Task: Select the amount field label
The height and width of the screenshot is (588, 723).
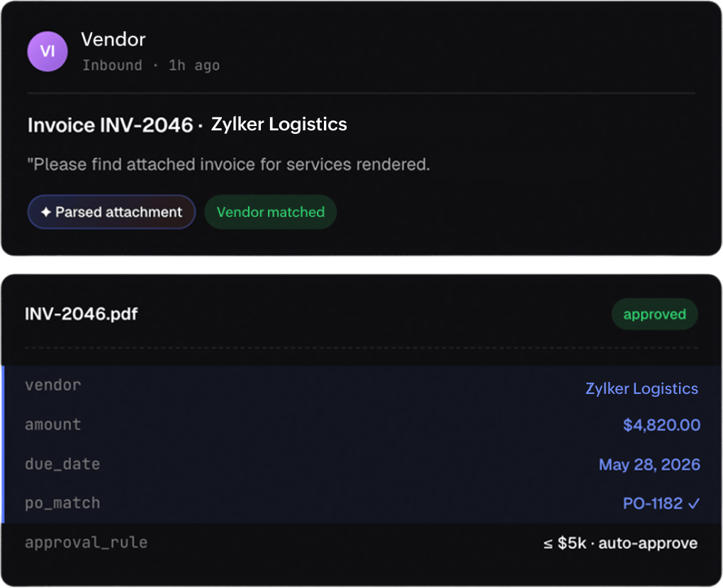Action: pyautogui.click(x=53, y=424)
